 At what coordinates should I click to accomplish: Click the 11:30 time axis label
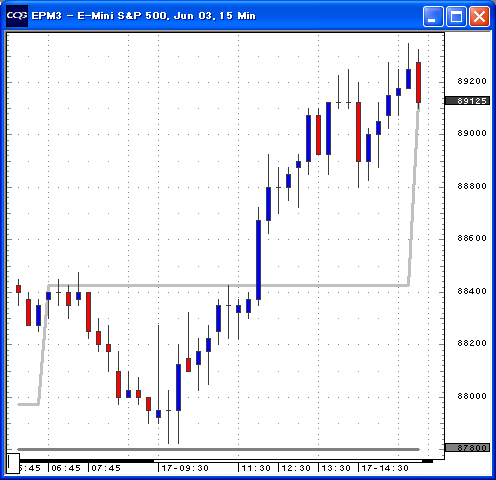point(256,468)
